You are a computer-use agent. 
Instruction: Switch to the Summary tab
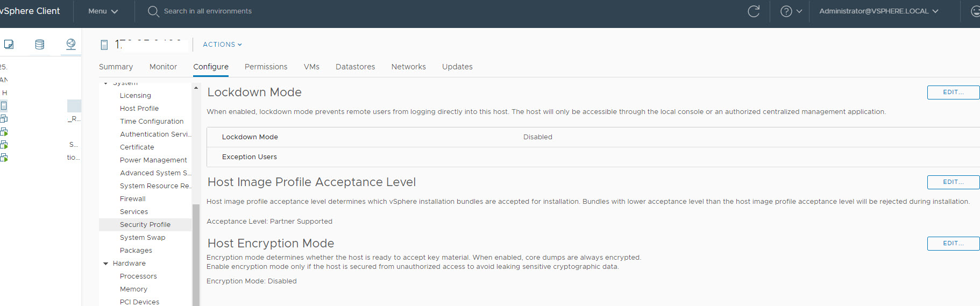click(116, 67)
